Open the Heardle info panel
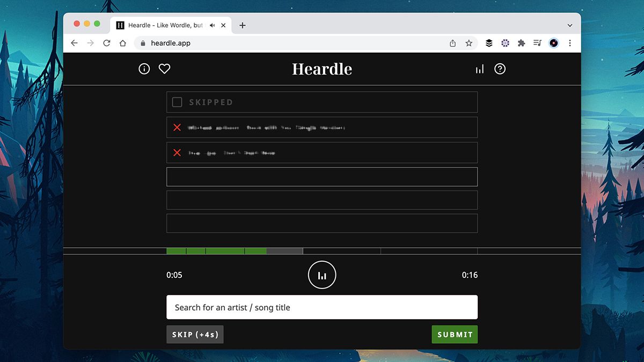The width and height of the screenshot is (644, 362). click(x=144, y=69)
